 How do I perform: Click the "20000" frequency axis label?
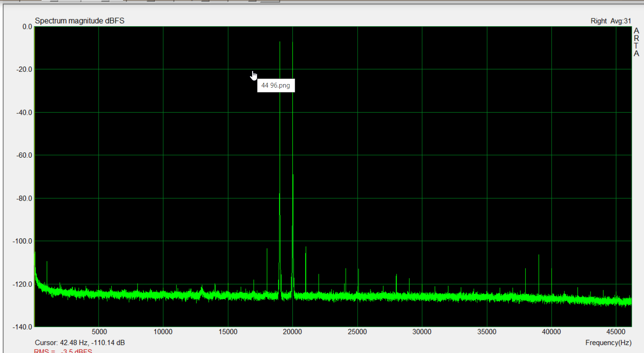click(292, 332)
